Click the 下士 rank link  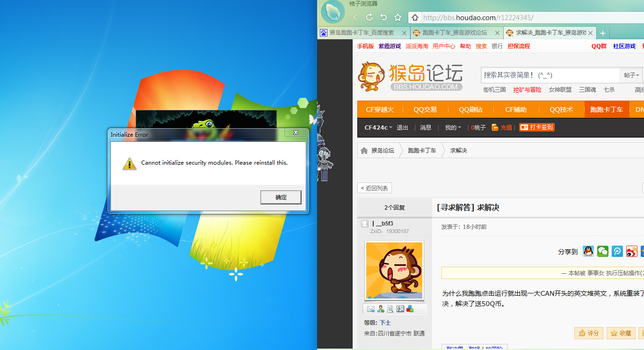[x=385, y=323]
